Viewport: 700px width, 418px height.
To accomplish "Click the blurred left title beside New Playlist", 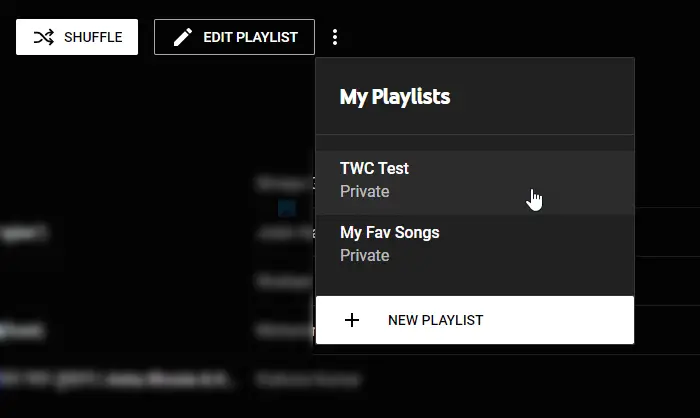I will pyautogui.click(x=25, y=329).
